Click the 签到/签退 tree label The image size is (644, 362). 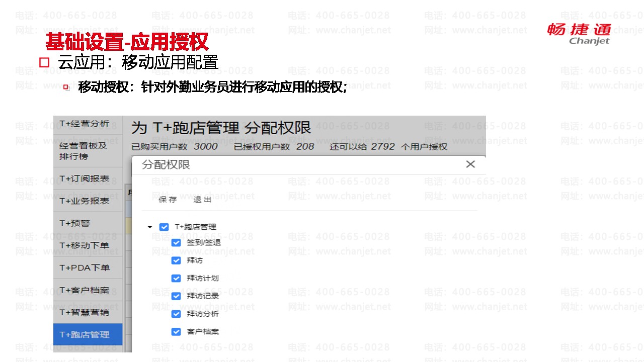point(203,243)
